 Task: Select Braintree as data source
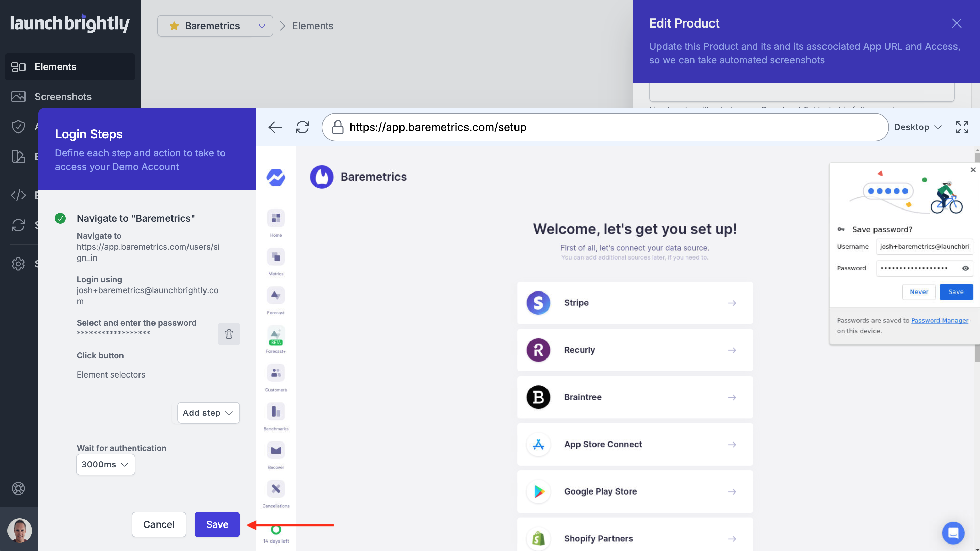pyautogui.click(x=635, y=397)
